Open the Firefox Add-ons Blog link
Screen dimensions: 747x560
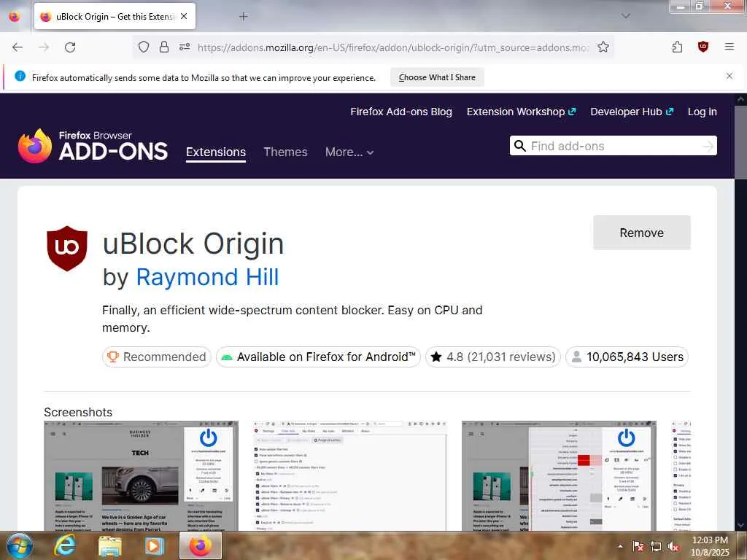click(401, 112)
